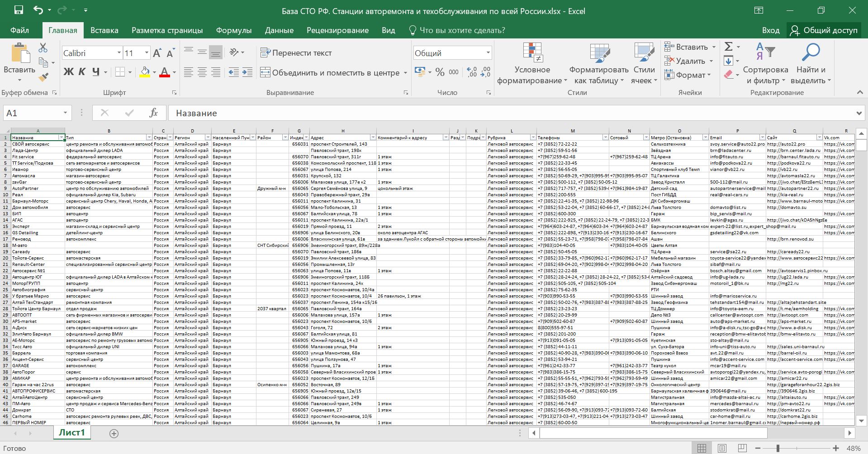Toggle Wrap Text (Перенести текст)
This screenshot has width=868, height=454.
296,53
